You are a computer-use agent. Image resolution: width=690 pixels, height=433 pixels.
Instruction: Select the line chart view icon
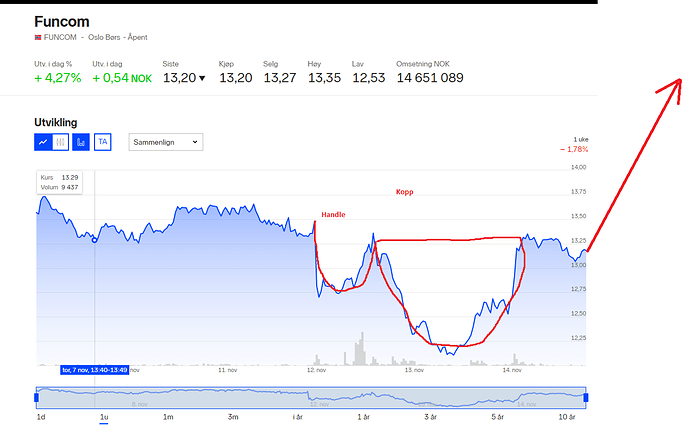pyautogui.click(x=43, y=142)
